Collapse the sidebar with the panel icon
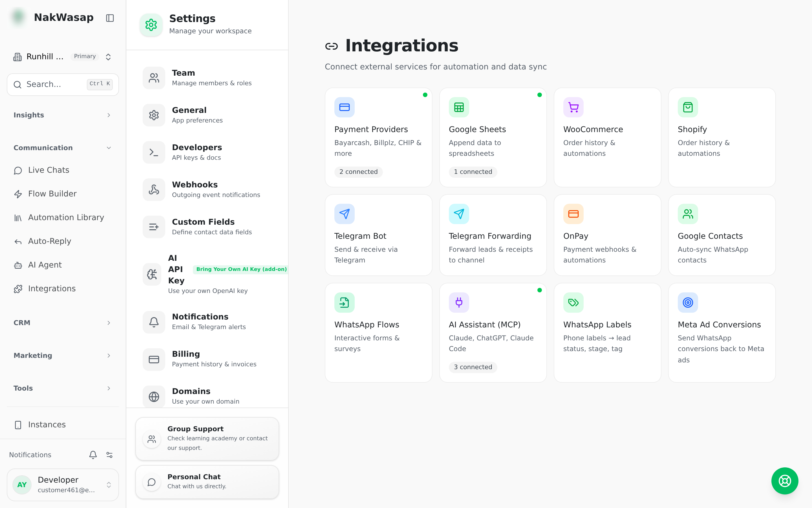Viewport: 812px width, 508px height. coord(110,18)
